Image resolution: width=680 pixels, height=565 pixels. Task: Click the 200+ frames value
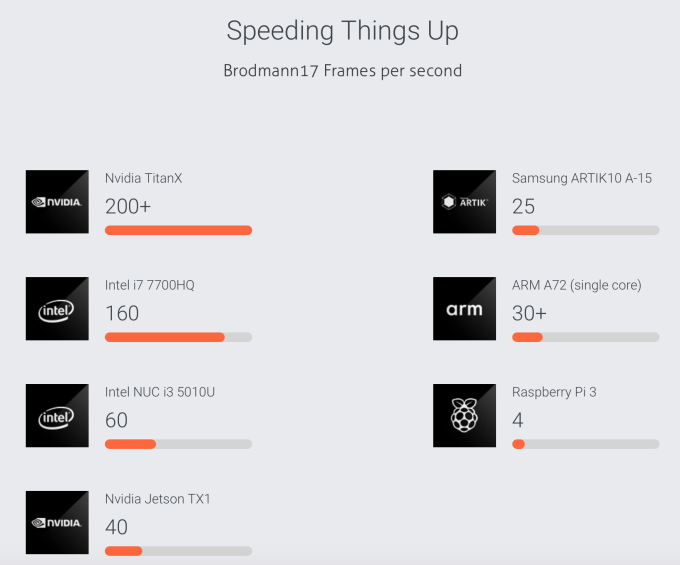[x=127, y=206]
